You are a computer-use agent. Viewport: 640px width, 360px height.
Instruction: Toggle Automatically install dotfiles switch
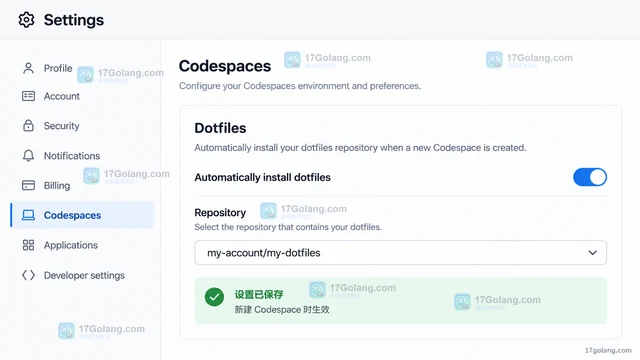pos(590,177)
